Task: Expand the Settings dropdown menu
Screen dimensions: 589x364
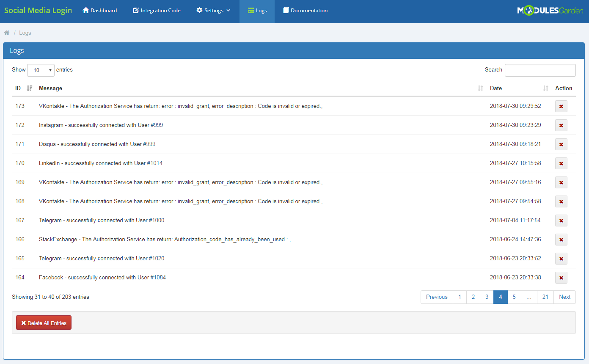Action: click(x=214, y=11)
